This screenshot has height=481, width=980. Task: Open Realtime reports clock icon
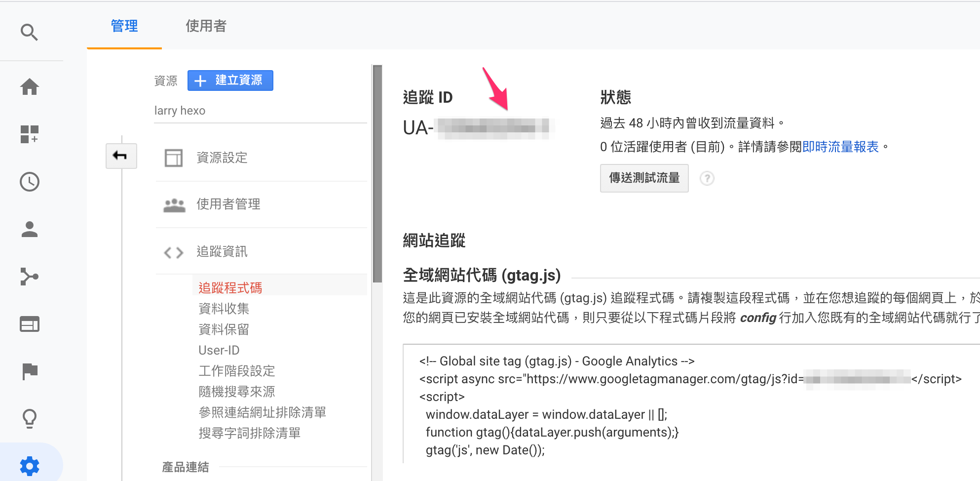(x=30, y=182)
